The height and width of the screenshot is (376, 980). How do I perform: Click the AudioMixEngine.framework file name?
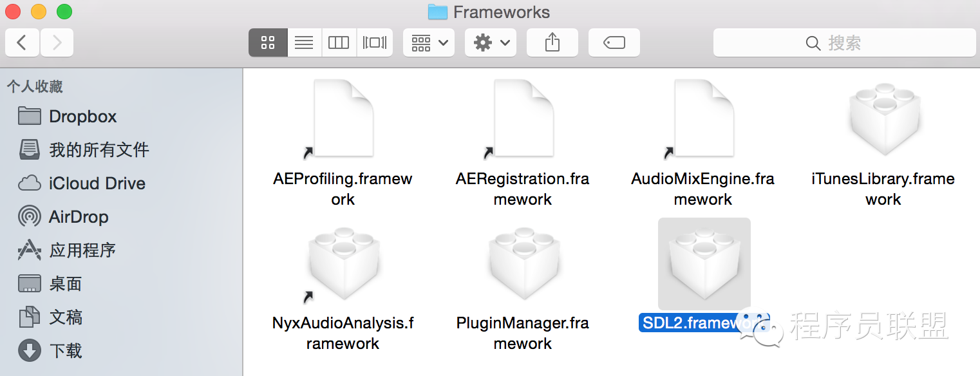coord(703,189)
